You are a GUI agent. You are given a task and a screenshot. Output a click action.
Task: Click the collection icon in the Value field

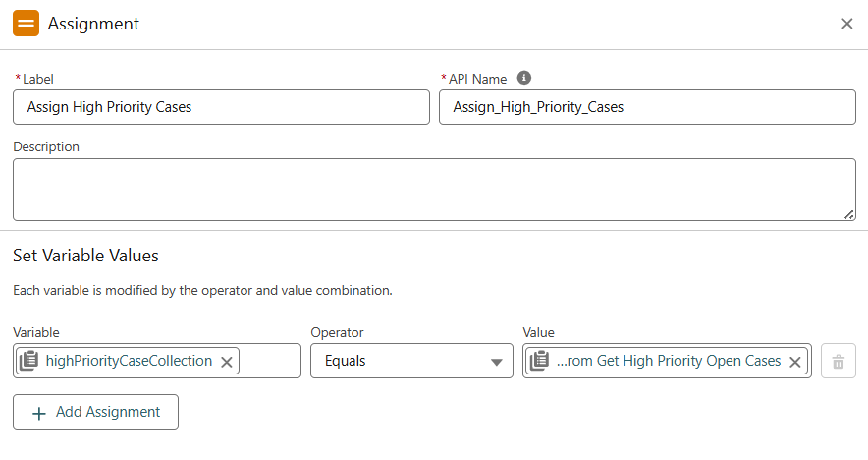pyautogui.click(x=539, y=361)
